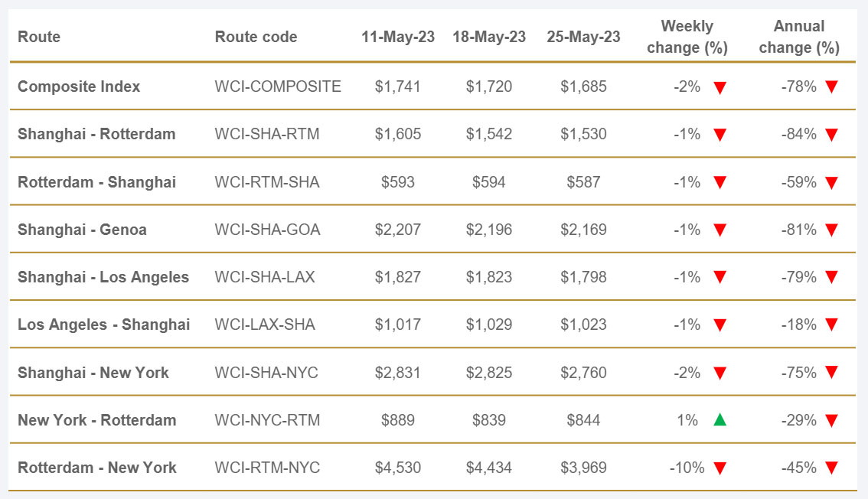
Task: Click the $3,969 price cell
Action: pos(583,468)
